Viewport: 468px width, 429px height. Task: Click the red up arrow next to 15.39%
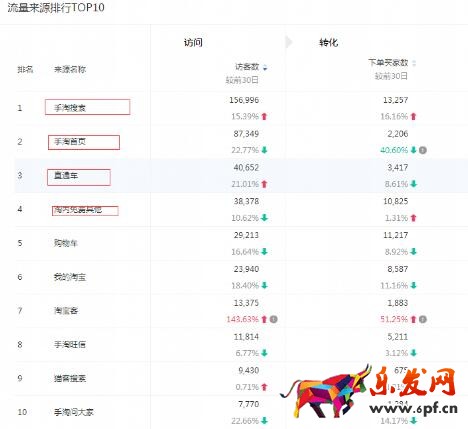pyautogui.click(x=264, y=116)
